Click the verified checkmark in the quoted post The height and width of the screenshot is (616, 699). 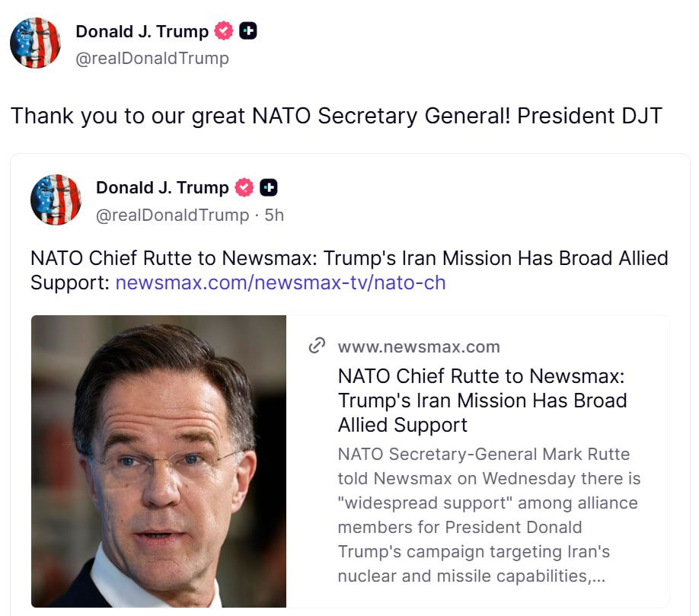(x=244, y=187)
